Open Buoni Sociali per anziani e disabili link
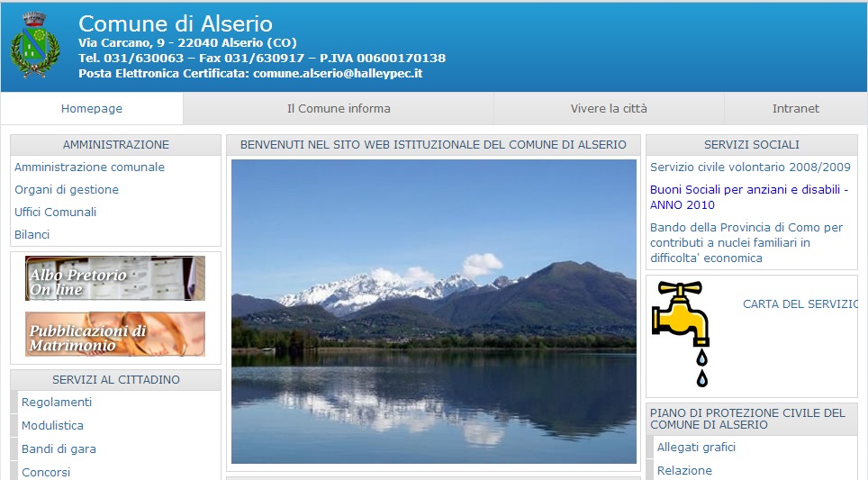Viewport: 868px width, 480px height. pyautogui.click(x=749, y=197)
